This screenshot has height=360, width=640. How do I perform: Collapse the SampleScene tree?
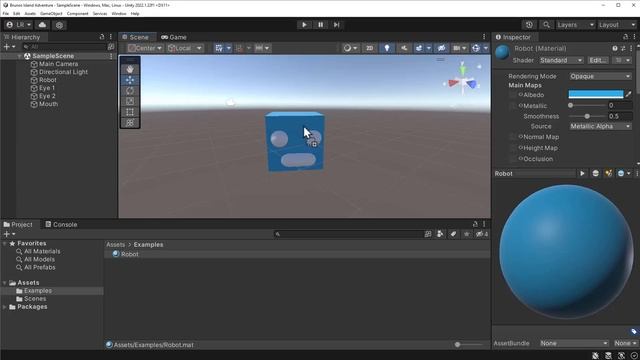point(19,56)
